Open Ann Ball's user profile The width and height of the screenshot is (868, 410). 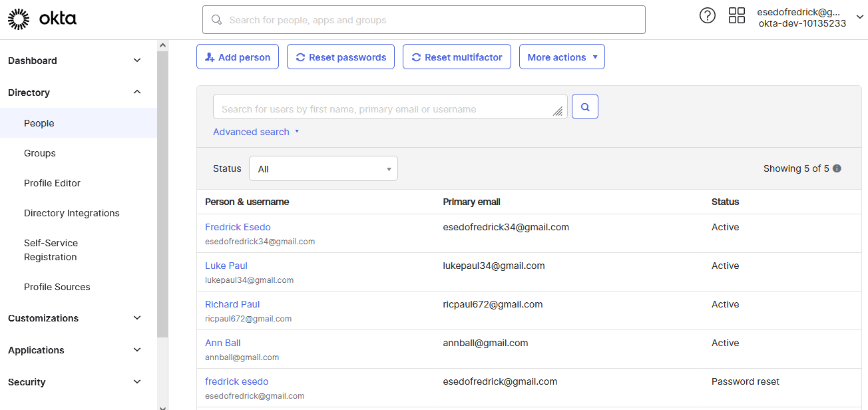click(222, 343)
